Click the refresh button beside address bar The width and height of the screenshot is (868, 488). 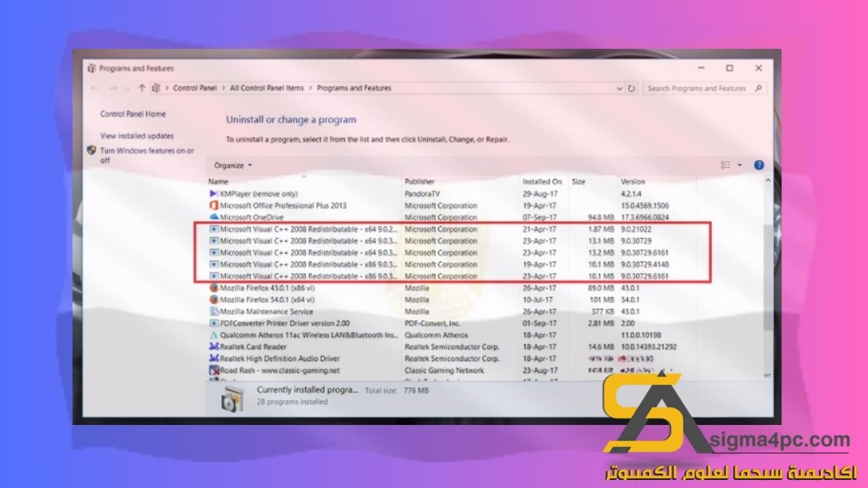tap(632, 88)
